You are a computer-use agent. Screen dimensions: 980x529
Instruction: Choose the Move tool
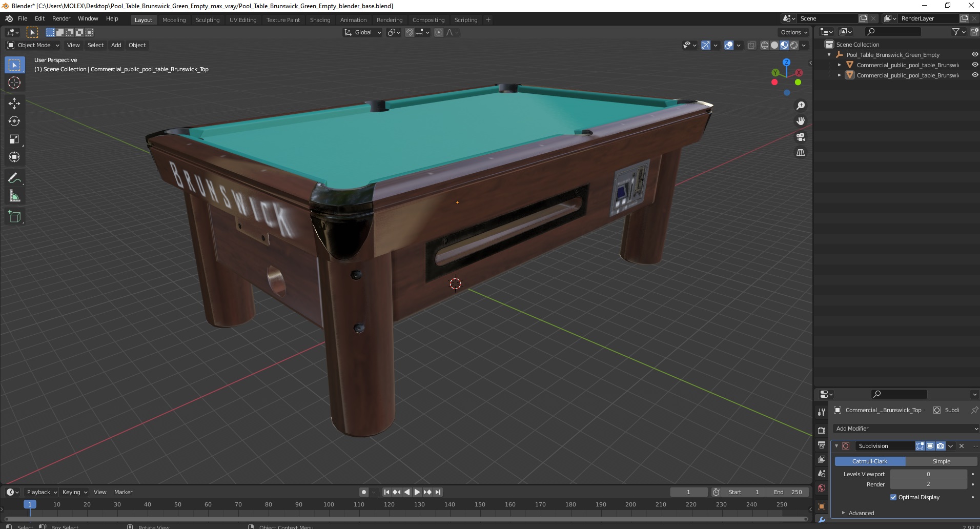pos(14,103)
